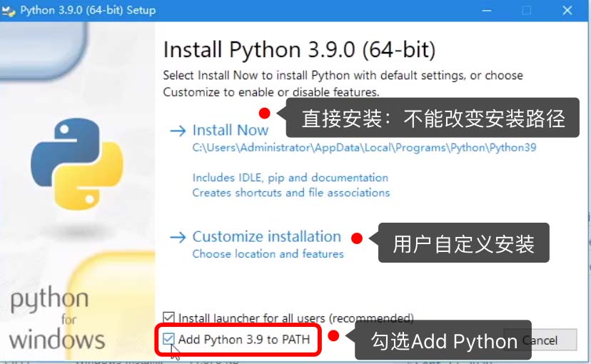Image resolution: width=591 pixels, height=364 pixels.
Task: Close the Python Setup window
Action: click(567, 10)
